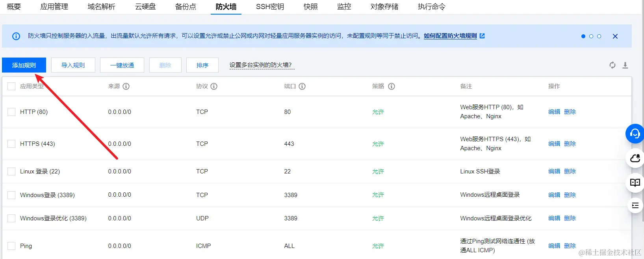Delete the Linux 登录 (22) rule
Screen dimensions: 644x259
point(570,171)
